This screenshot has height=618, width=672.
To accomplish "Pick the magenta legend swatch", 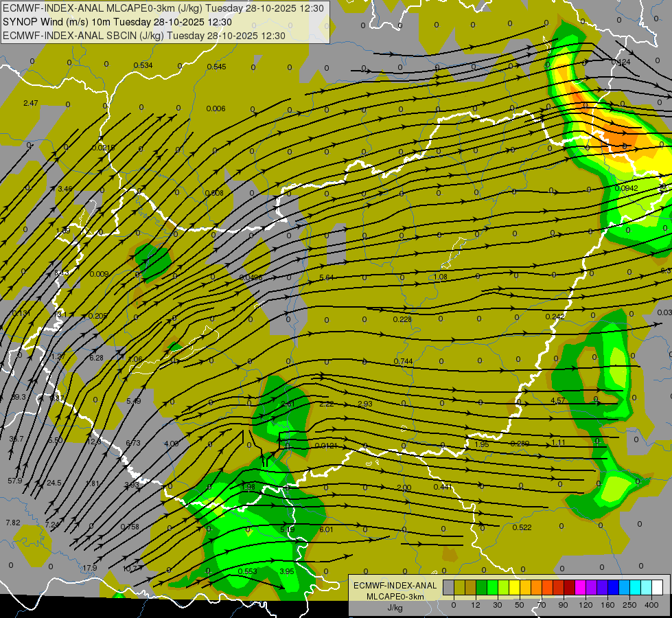I will [x=580, y=587].
